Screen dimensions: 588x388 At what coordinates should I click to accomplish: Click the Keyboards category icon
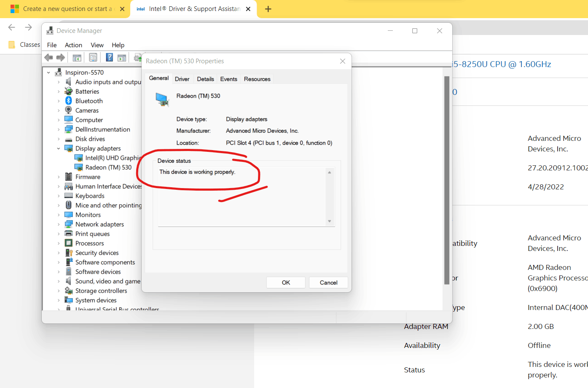(x=69, y=196)
